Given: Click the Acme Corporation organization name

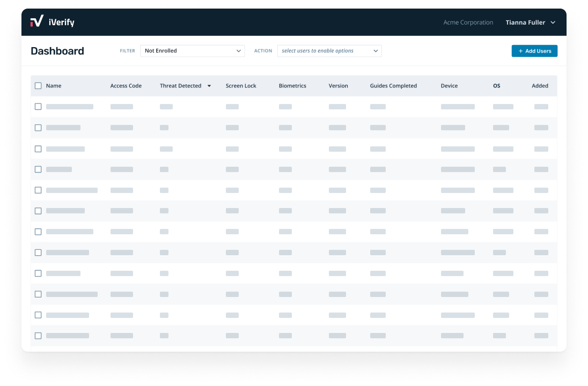Looking at the screenshot, I should (x=468, y=23).
